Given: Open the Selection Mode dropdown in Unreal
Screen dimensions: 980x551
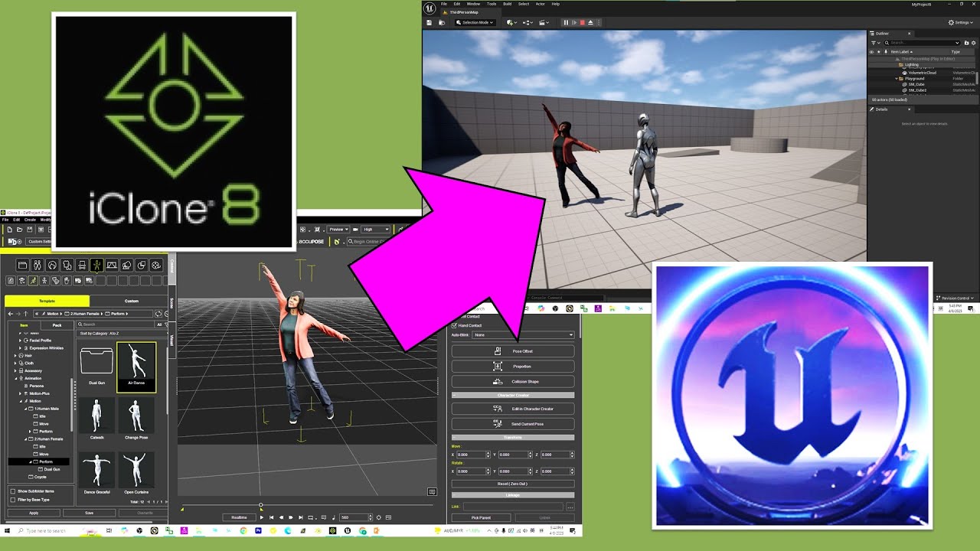Looking at the screenshot, I should pyautogui.click(x=475, y=22).
